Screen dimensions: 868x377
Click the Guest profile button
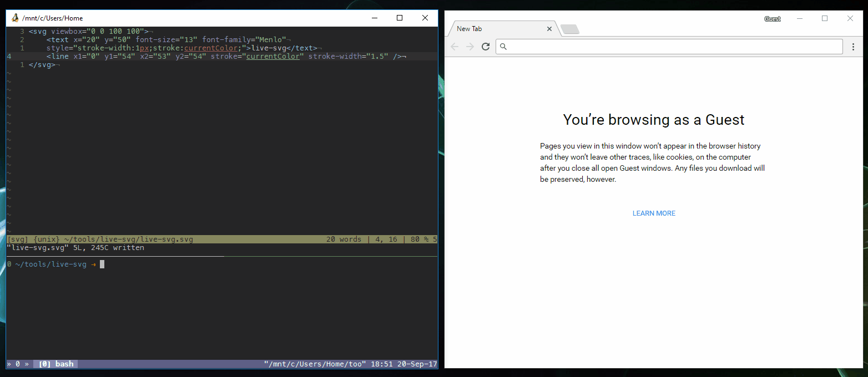[x=773, y=19]
